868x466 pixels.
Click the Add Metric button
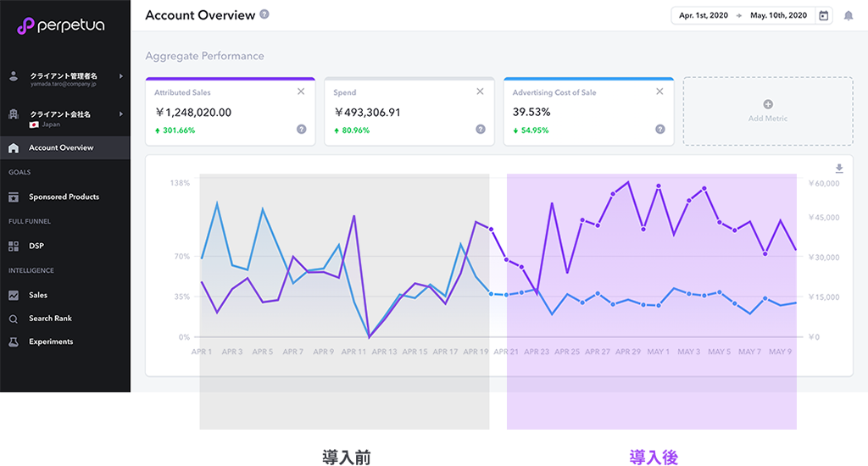click(768, 111)
